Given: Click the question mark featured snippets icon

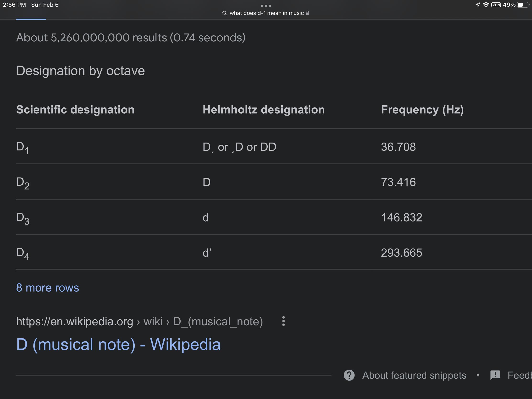Looking at the screenshot, I should 349,375.
